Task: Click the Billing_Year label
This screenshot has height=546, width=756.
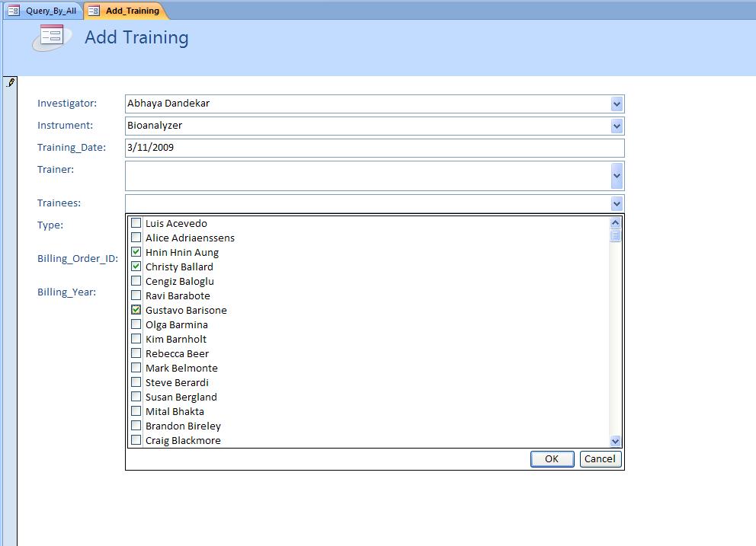Action: [66, 292]
